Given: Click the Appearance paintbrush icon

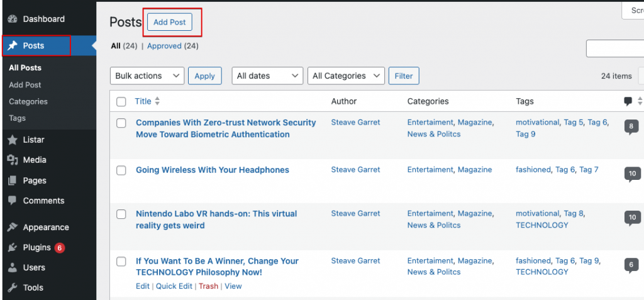Looking at the screenshot, I should tap(13, 227).
